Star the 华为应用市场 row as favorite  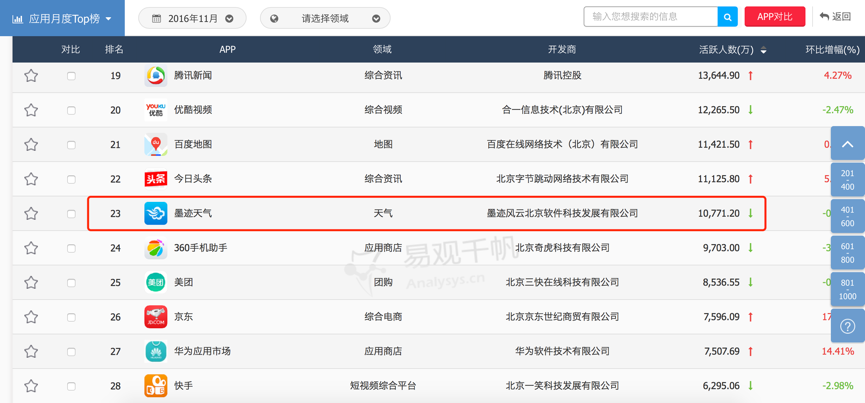point(31,351)
